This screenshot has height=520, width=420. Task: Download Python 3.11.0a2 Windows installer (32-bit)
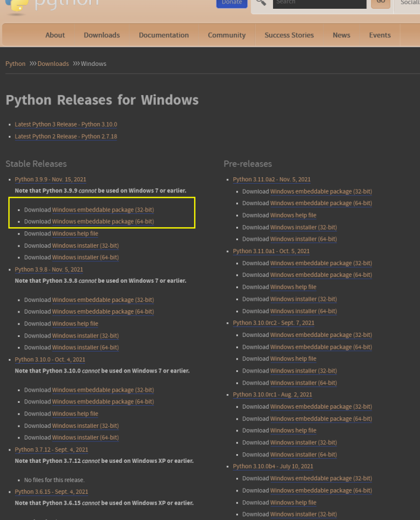tap(303, 227)
